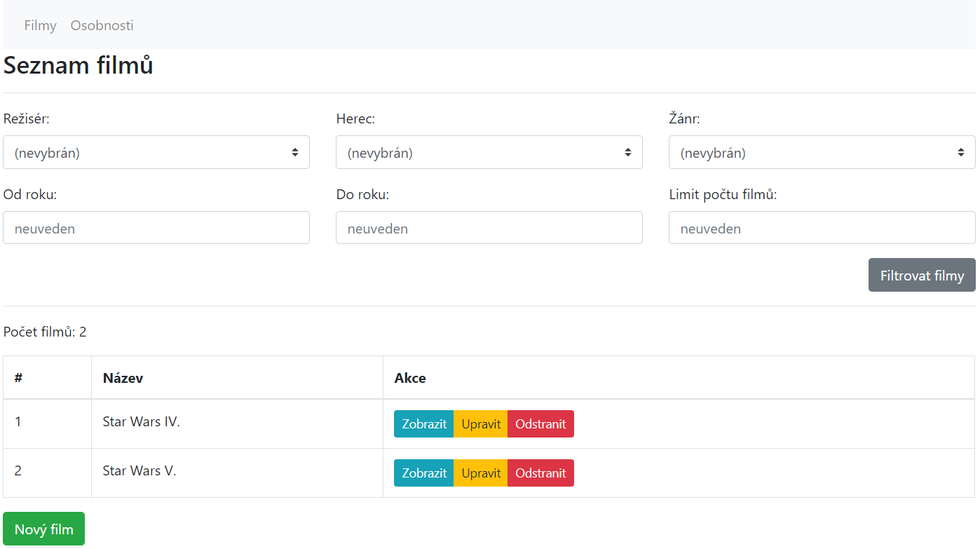Screen dimensions: 980x549
Task: Click the Star Wars IV. title cell
Action: tap(142, 422)
